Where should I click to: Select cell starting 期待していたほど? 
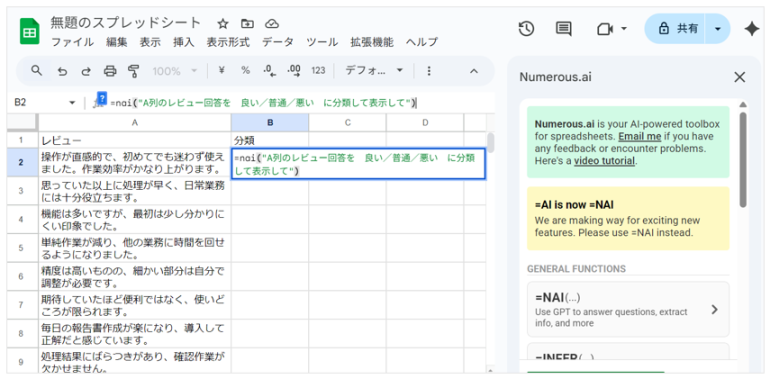coord(135,305)
